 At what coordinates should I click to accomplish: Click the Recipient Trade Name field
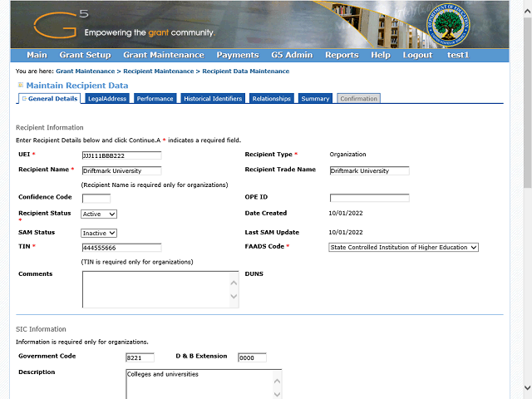[369, 170]
